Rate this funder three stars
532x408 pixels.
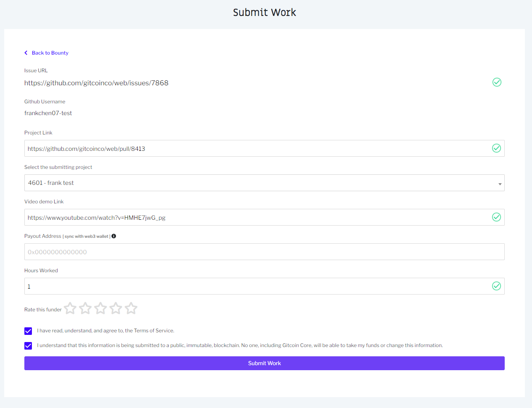click(100, 308)
